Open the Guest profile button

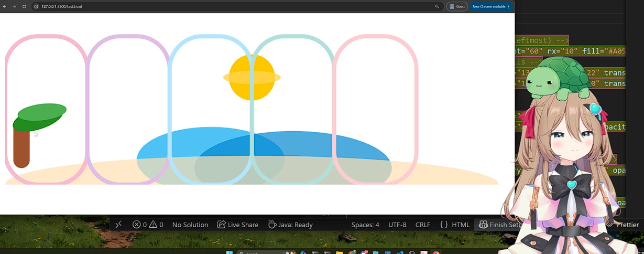(x=457, y=6)
